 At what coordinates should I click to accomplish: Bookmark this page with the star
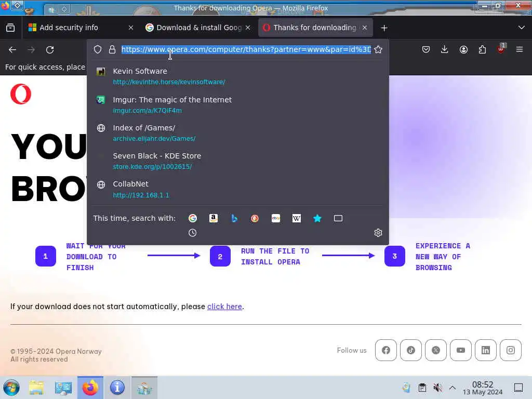pos(378,49)
